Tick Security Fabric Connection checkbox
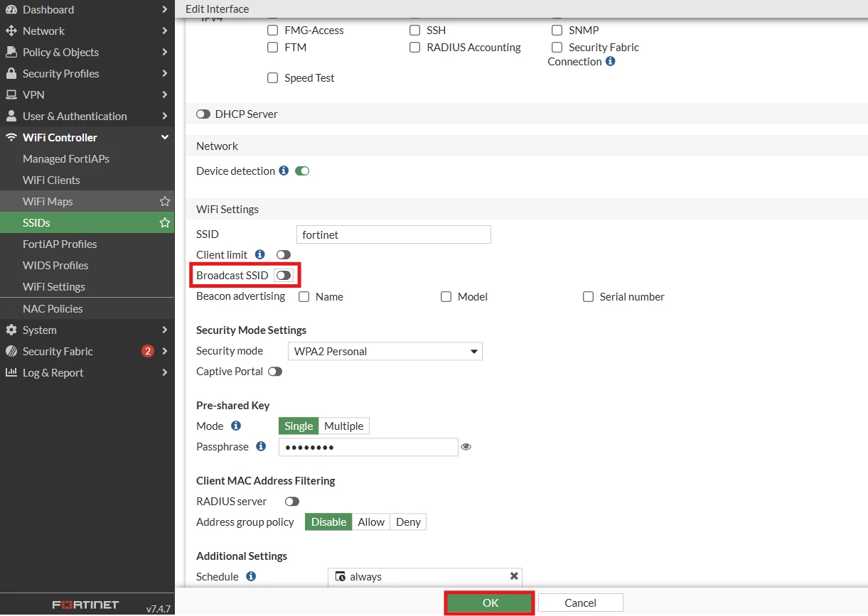This screenshot has width=868, height=616. click(557, 48)
